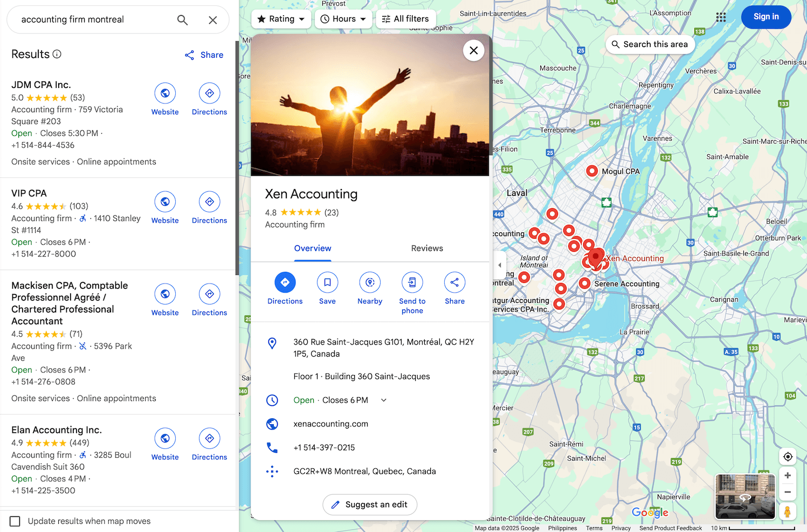Click the Philippines region link in footer
Screen dimensions: 807x532
(x=562, y=528)
